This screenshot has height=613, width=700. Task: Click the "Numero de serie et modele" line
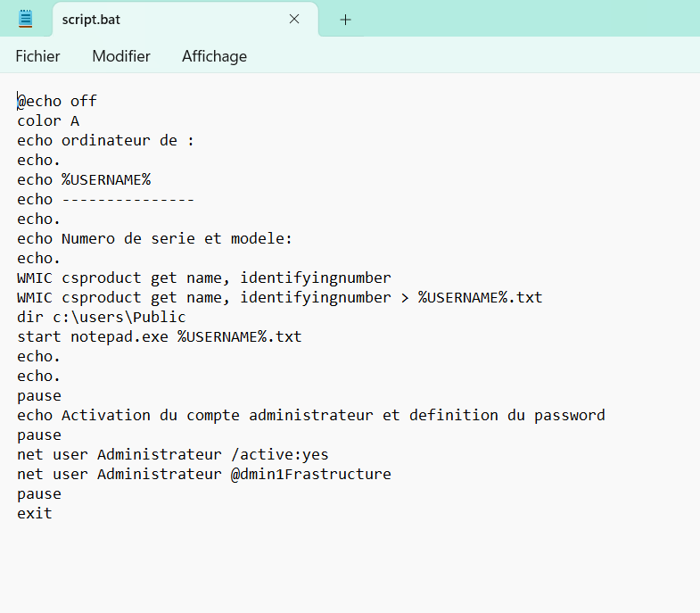coord(154,238)
